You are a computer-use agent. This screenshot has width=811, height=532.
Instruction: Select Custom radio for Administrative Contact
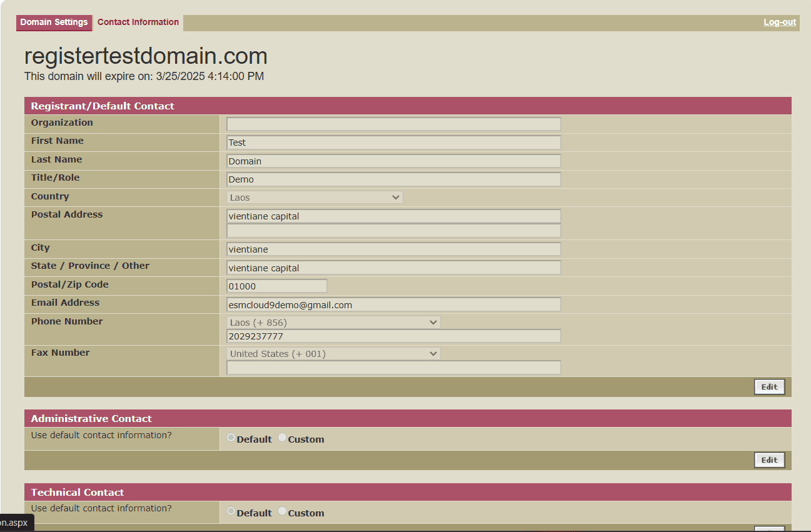283,438
